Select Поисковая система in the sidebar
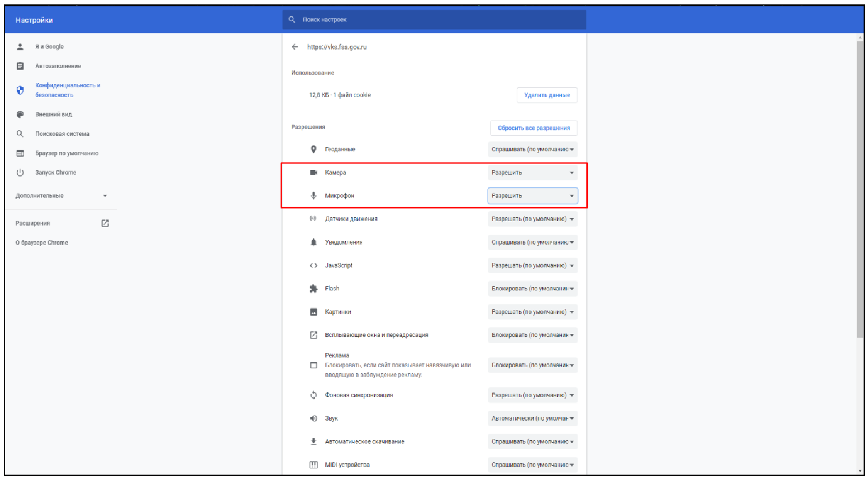 pos(62,134)
